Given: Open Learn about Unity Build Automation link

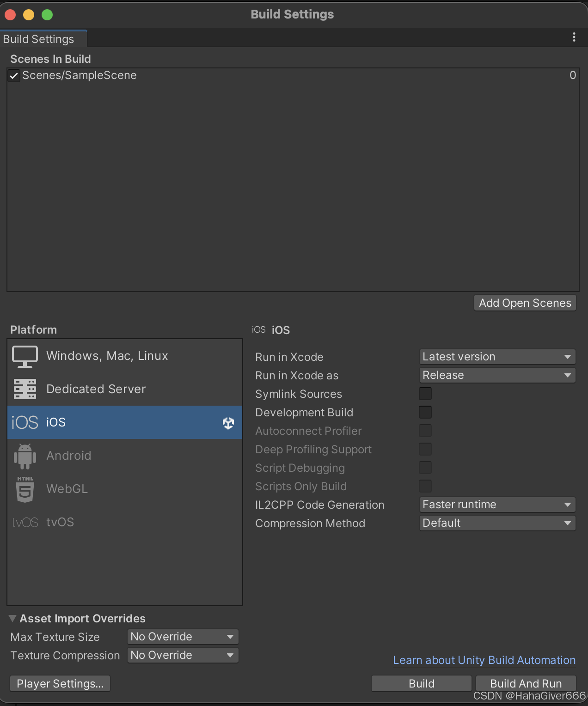Looking at the screenshot, I should [x=484, y=660].
